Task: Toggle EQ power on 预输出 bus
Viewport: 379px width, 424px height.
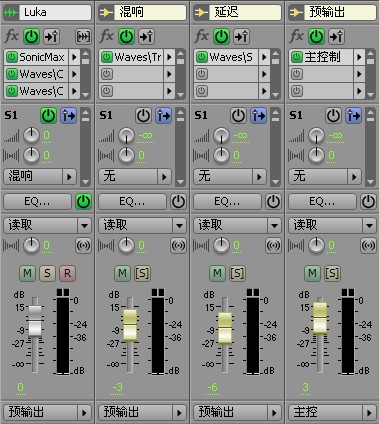Action: click(368, 202)
